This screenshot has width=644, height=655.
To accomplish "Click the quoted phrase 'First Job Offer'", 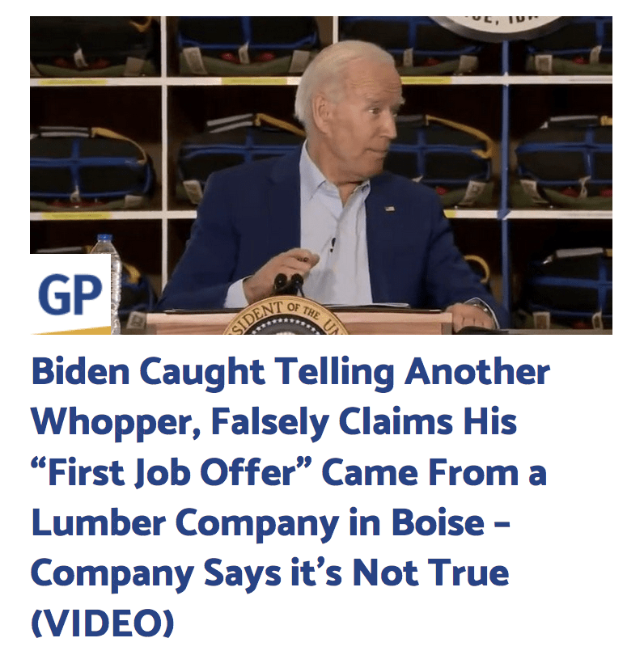I will (172, 472).
